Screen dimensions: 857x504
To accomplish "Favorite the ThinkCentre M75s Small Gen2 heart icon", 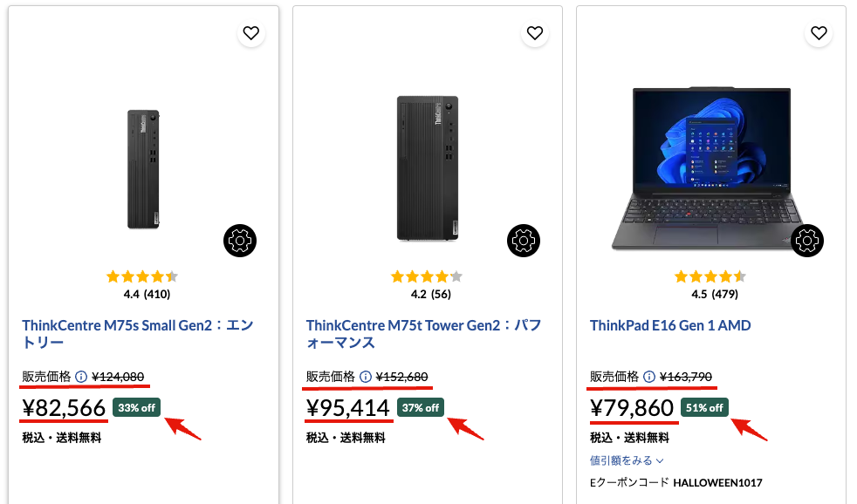I will tap(251, 33).
